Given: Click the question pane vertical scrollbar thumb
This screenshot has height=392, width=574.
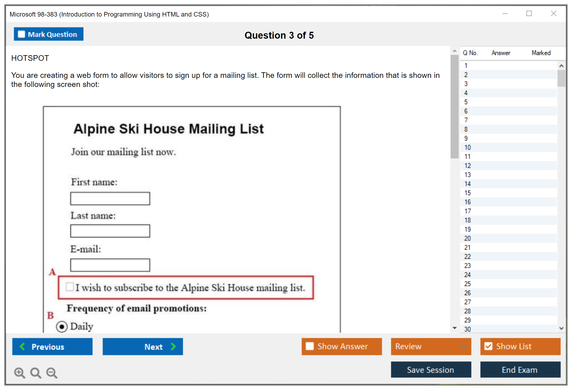Looking at the screenshot, I should tap(454, 107).
